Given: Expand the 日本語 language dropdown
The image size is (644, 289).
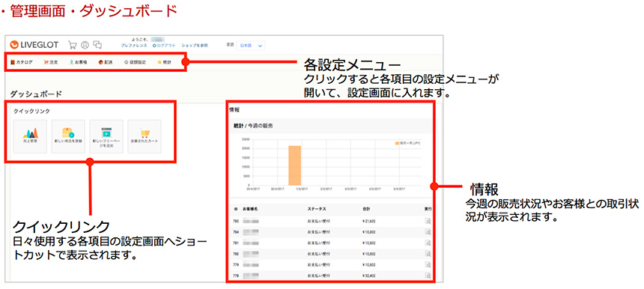Looking at the screenshot, I should tap(251, 46).
